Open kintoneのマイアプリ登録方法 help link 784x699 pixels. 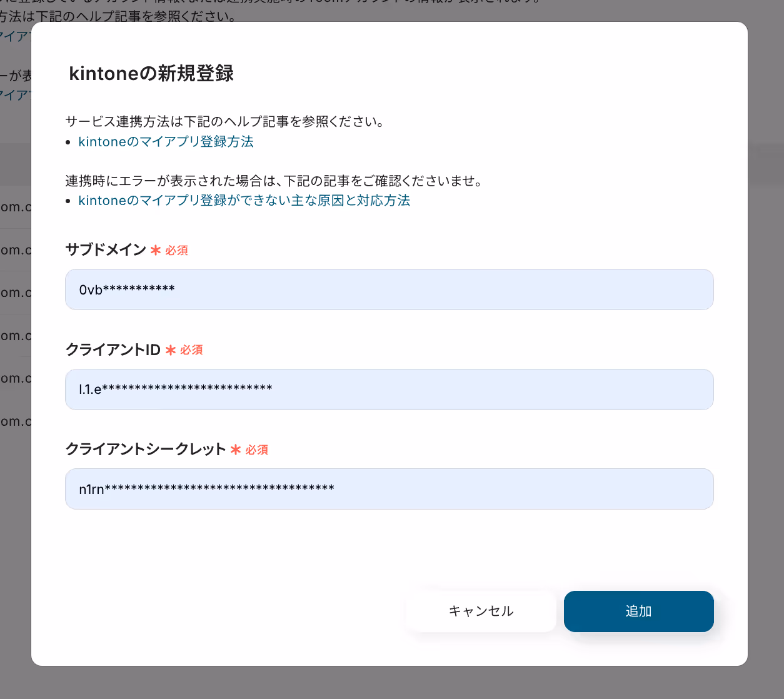pos(166,142)
